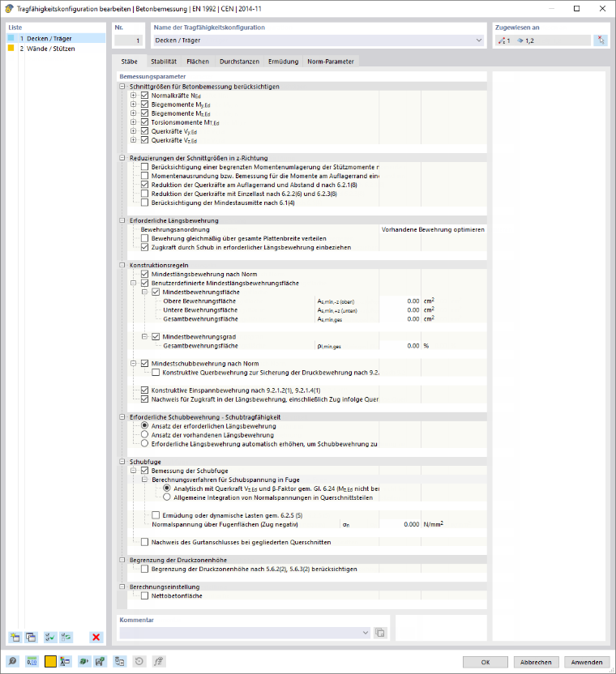Select Decken / Träger in the list

click(x=56, y=38)
